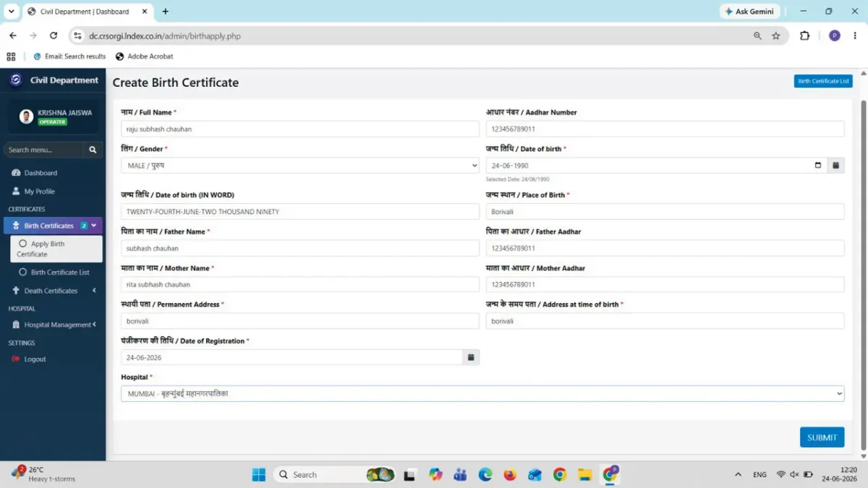Screen dimensions: 868x488
Task: Click the Father Name input field
Action: (300, 248)
